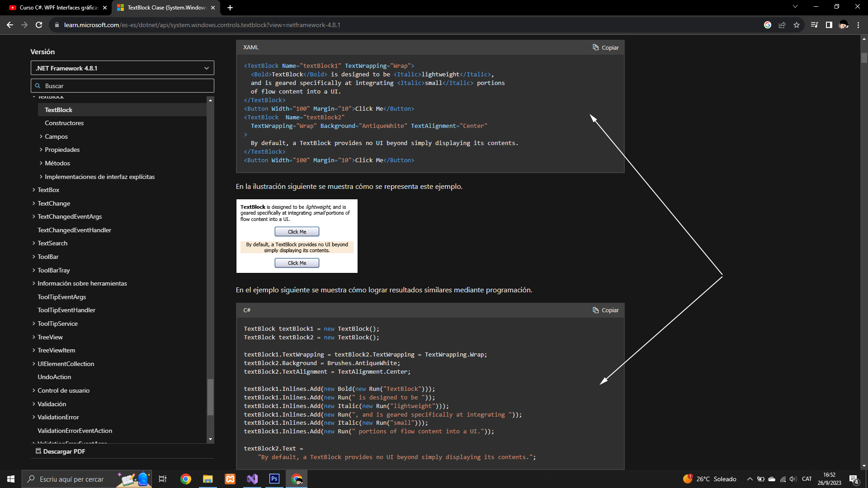Open Photoshop from taskbar
Viewport: 868px width, 488px height.
tap(274, 479)
